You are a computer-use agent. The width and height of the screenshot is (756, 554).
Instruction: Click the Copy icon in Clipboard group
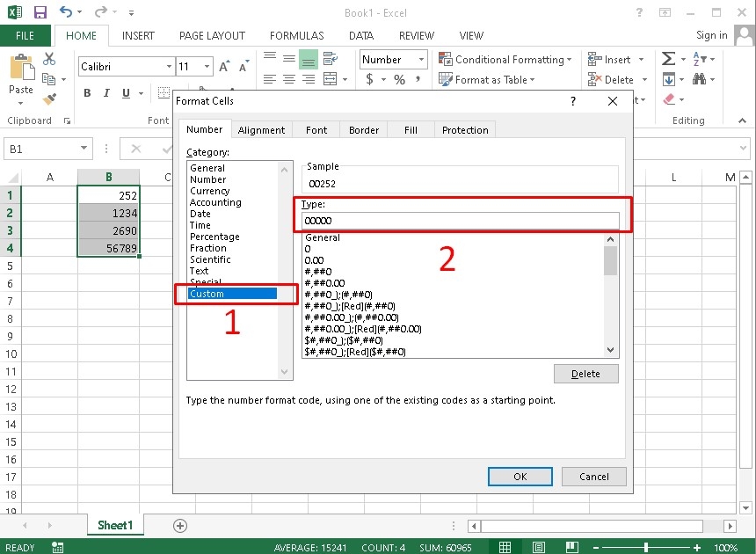point(48,78)
